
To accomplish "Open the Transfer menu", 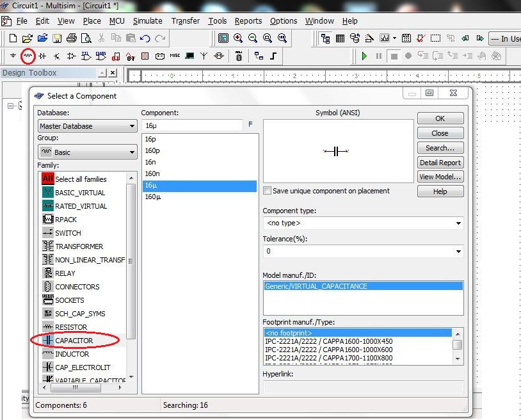I will point(186,21).
